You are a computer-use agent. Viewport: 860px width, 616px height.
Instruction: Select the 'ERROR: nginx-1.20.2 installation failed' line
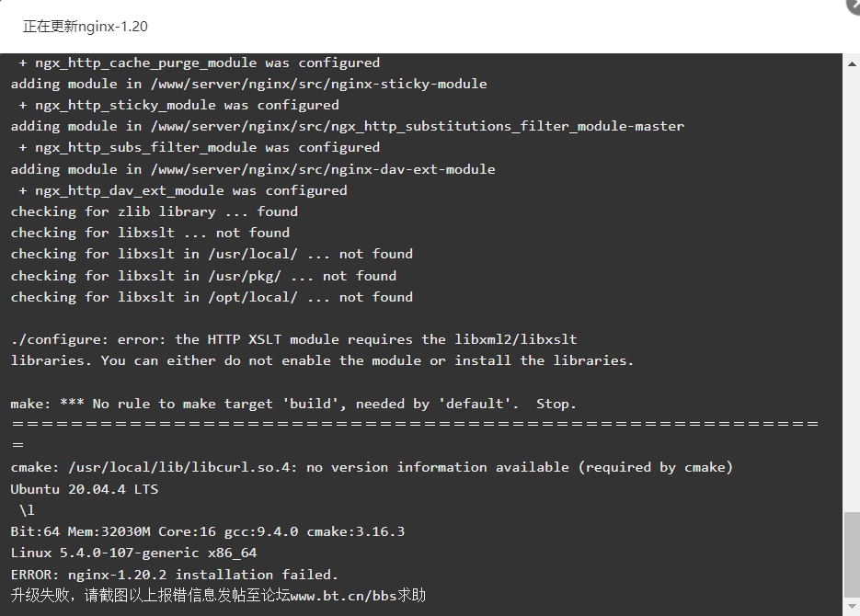click(x=175, y=575)
